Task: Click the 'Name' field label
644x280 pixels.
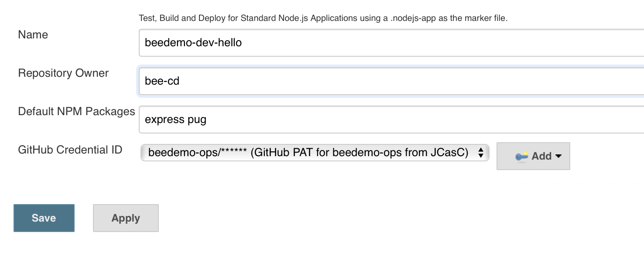Action: click(33, 35)
